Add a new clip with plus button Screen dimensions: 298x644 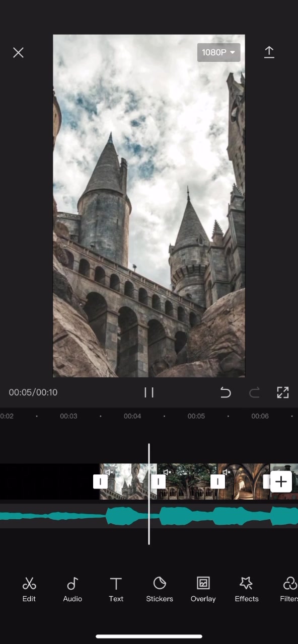pos(281,481)
